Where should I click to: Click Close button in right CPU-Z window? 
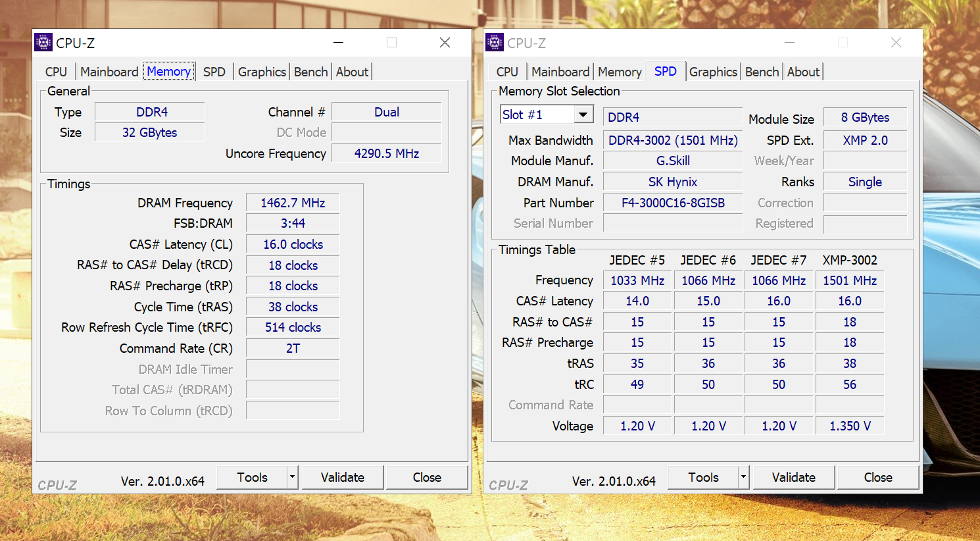click(x=878, y=477)
